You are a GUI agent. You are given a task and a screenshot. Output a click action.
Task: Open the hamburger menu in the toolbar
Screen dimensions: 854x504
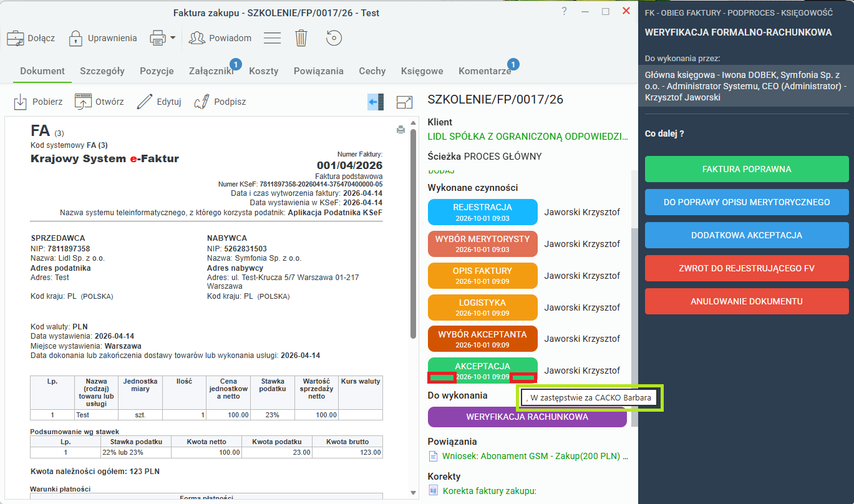pos(271,38)
